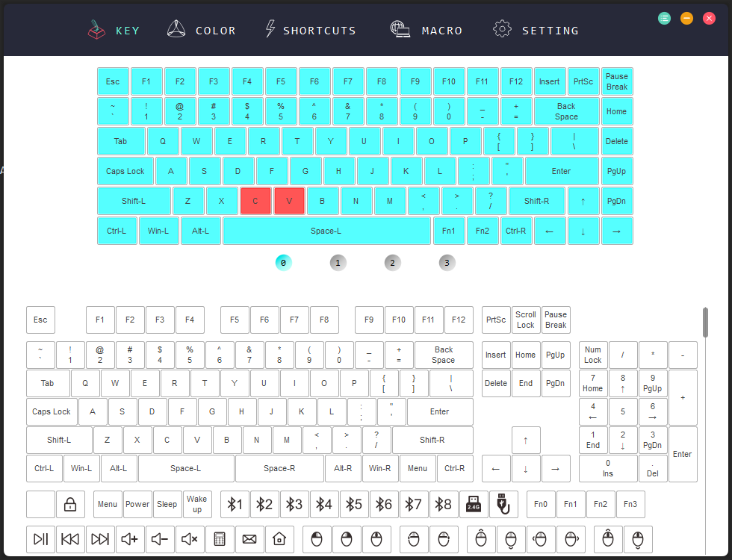Image resolution: width=732 pixels, height=560 pixels.
Task: Assign the Bluetooth 5 key
Action: click(354, 505)
